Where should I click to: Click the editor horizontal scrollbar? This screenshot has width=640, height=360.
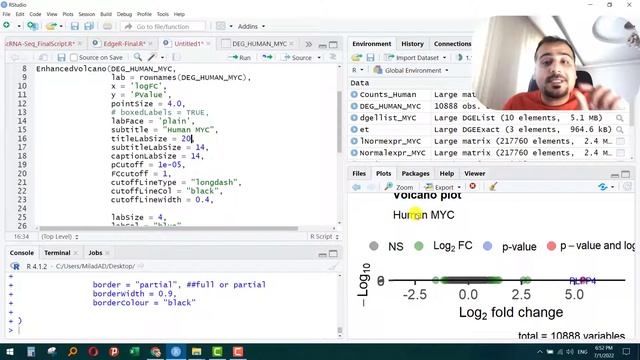(x=169, y=229)
